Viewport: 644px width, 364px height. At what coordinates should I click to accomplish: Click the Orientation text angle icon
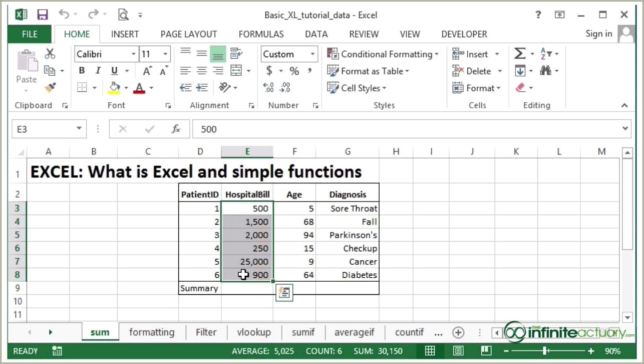[224, 88]
